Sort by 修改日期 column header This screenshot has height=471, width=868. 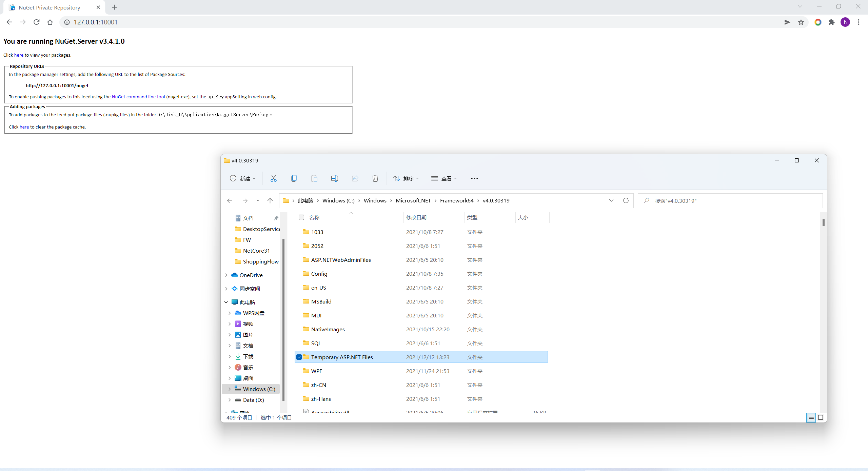coord(434,217)
